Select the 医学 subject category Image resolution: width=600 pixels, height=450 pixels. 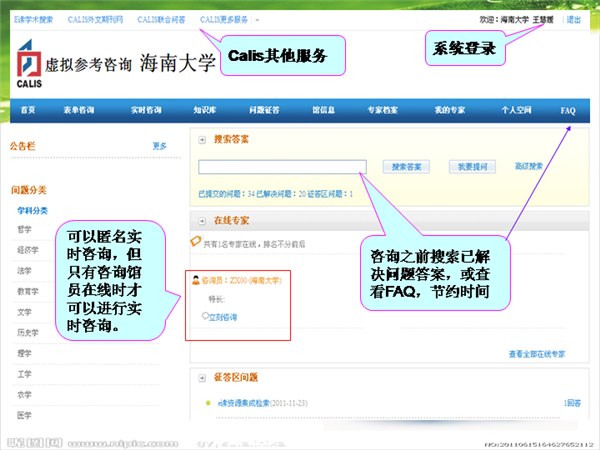click(24, 415)
